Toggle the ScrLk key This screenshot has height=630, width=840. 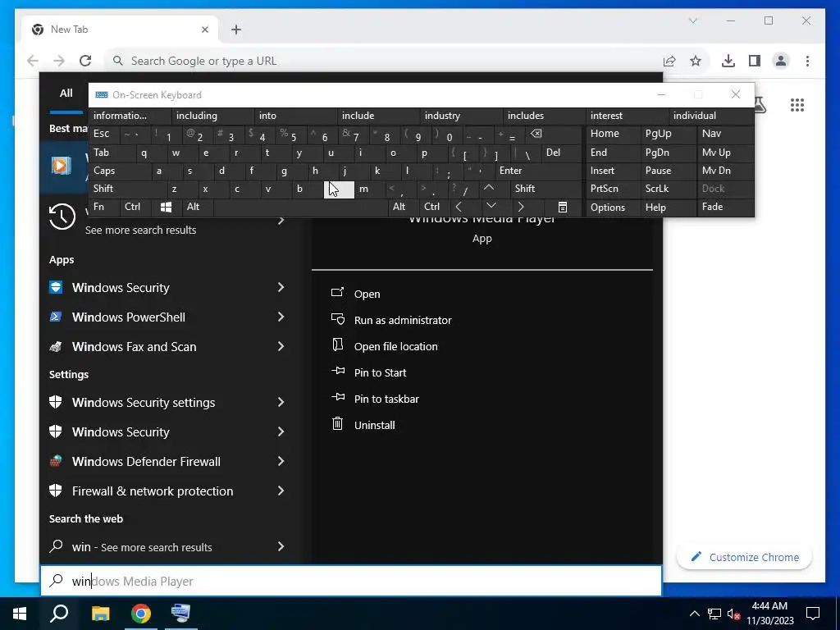[x=668, y=189]
